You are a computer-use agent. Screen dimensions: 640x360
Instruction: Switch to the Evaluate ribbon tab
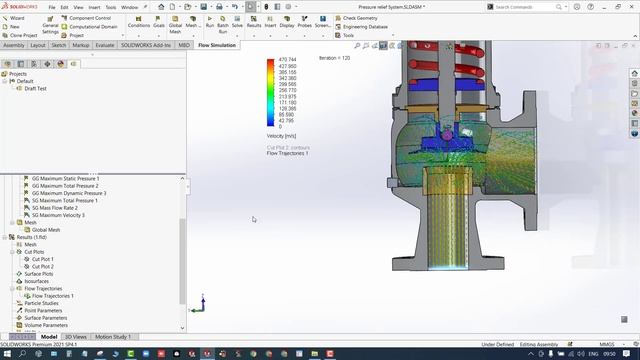tap(105, 45)
